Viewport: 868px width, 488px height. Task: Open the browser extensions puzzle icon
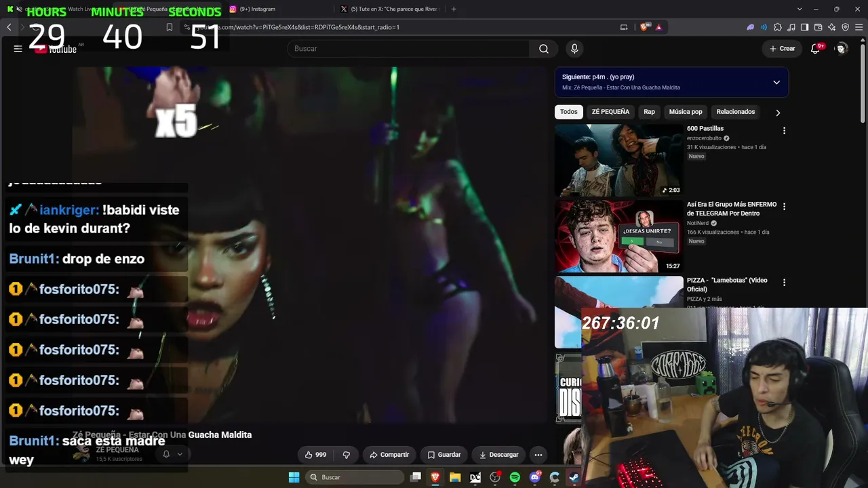pos(778,27)
